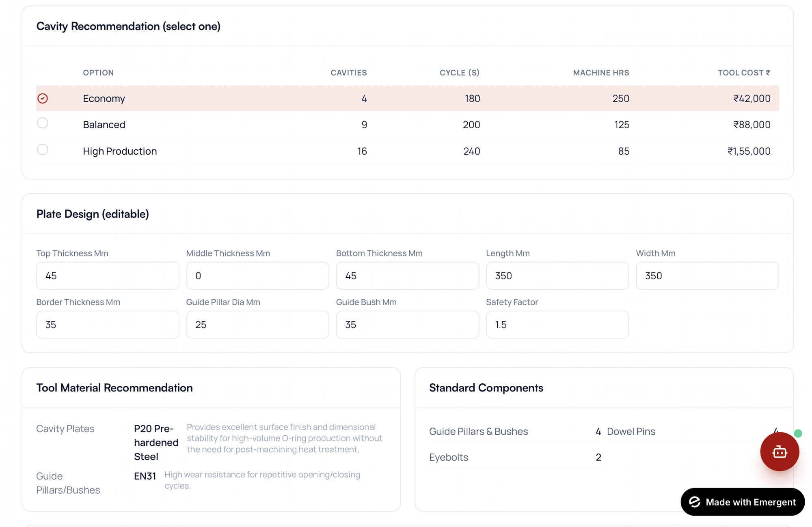Click the High Production row label
The height and width of the screenshot is (527, 812).
(x=120, y=151)
